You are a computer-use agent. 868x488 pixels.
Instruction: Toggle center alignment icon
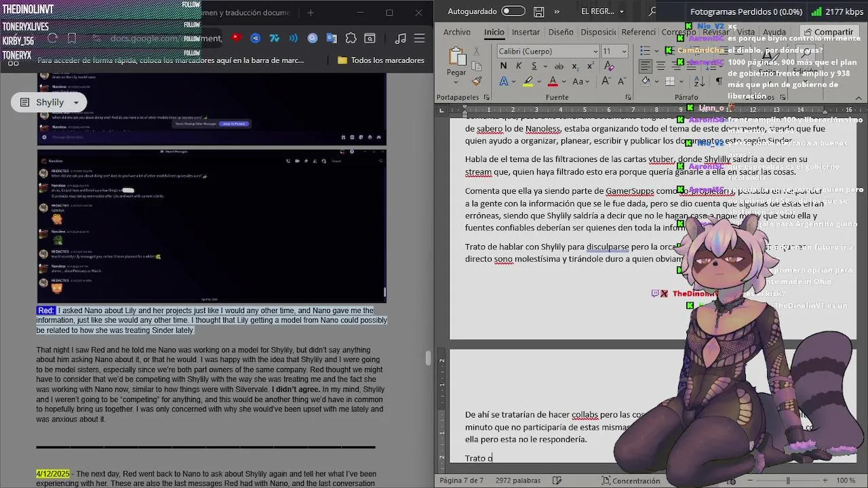660,66
